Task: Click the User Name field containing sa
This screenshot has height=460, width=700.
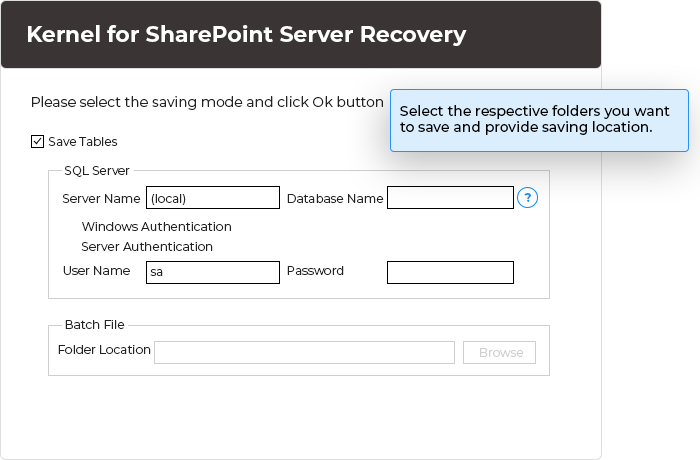Action: tap(213, 272)
